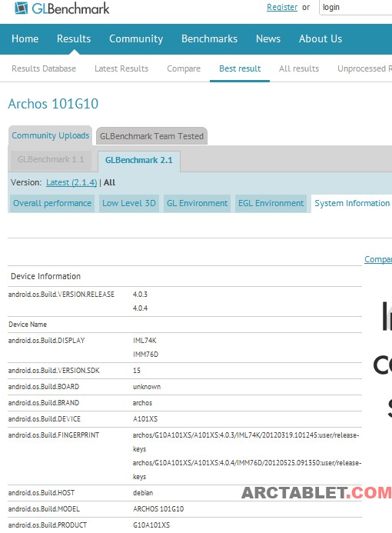
Task: Click the ARCHOS 101G10 model value
Action: click(158, 509)
